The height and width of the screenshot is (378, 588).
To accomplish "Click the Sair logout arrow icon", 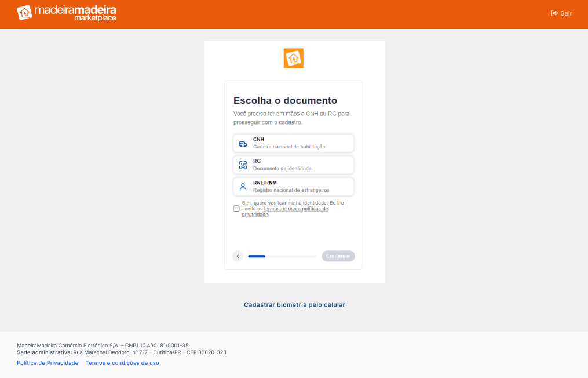I will pos(554,13).
